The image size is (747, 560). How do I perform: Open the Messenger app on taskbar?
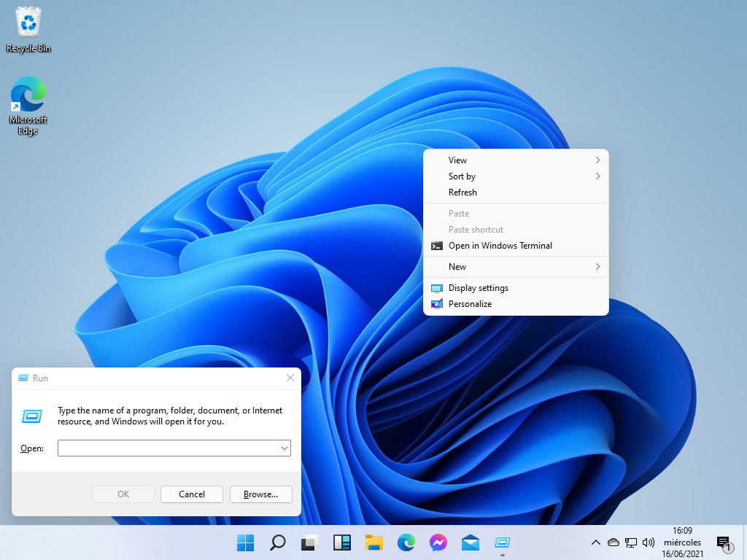click(x=438, y=542)
